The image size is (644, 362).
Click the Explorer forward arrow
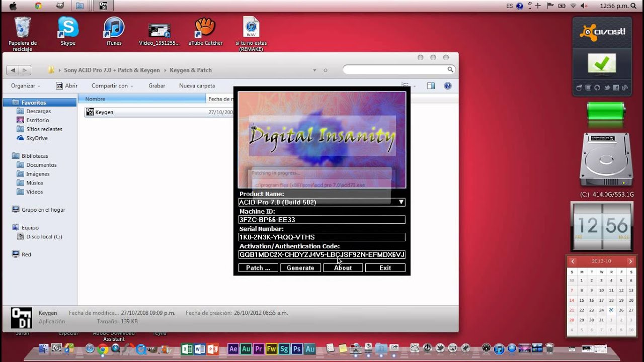pyautogui.click(x=25, y=70)
